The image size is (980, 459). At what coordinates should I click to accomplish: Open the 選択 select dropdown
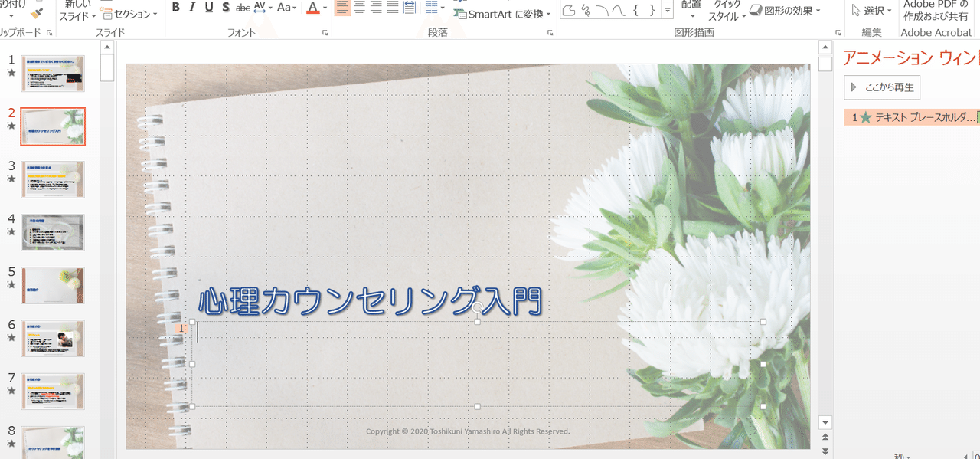click(x=871, y=10)
